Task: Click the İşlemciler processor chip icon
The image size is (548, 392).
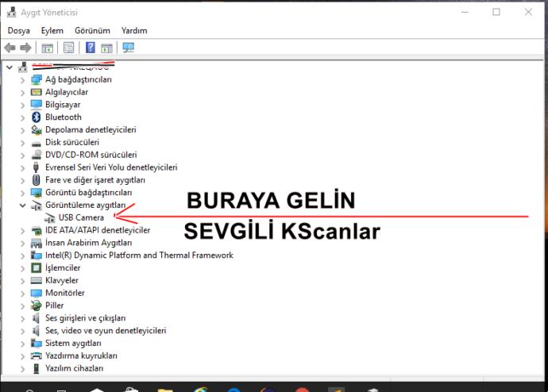Action: point(36,267)
